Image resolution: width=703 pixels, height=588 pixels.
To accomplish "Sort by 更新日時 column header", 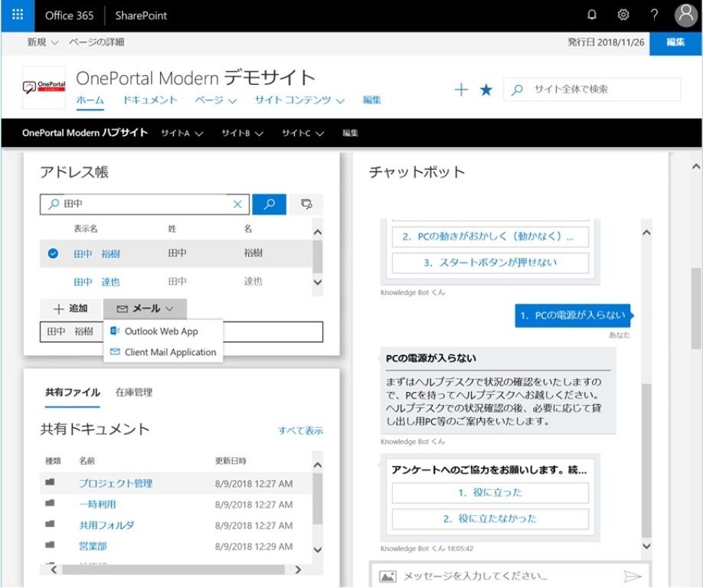I will point(231,461).
